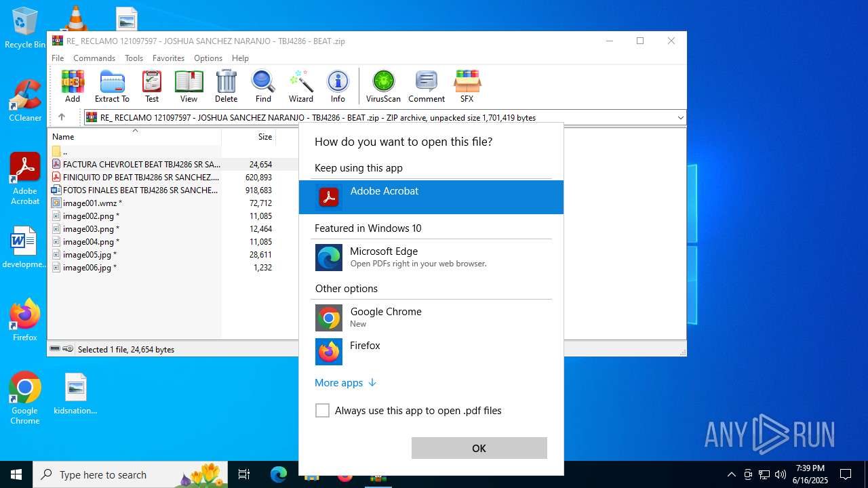Click the taskbar search box
Viewport: 868px width, 488px height.
click(131, 474)
